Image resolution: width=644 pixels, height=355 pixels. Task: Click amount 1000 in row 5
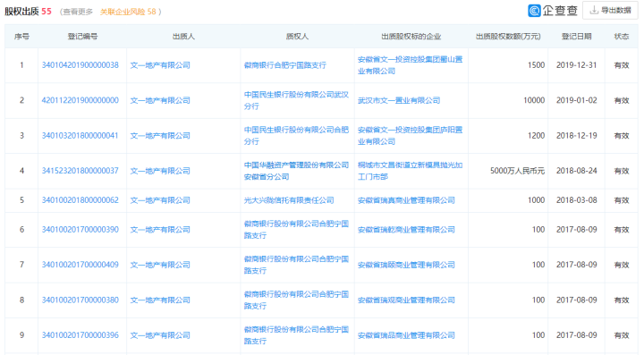537,200
